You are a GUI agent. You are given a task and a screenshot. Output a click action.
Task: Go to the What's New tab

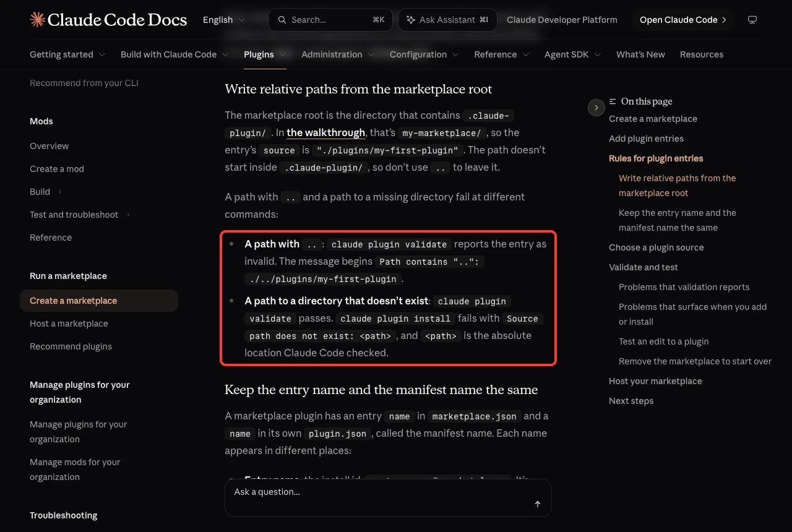point(640,54)
